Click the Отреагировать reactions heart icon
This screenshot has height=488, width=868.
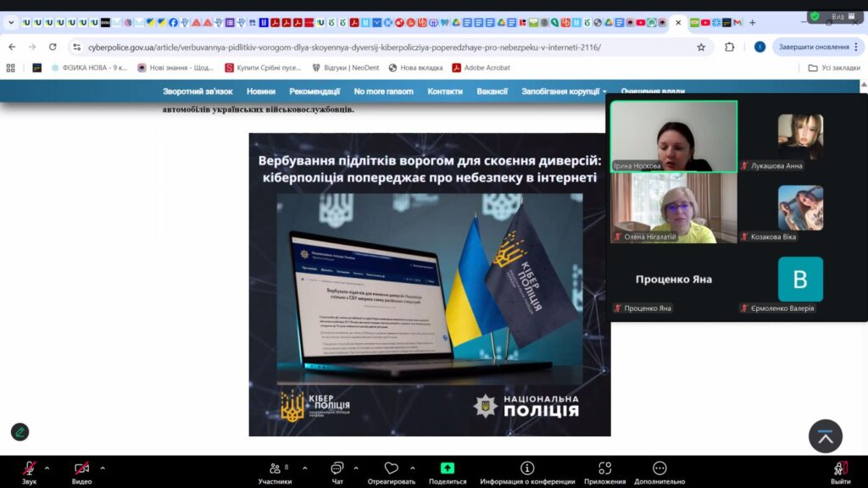point(391,469)
